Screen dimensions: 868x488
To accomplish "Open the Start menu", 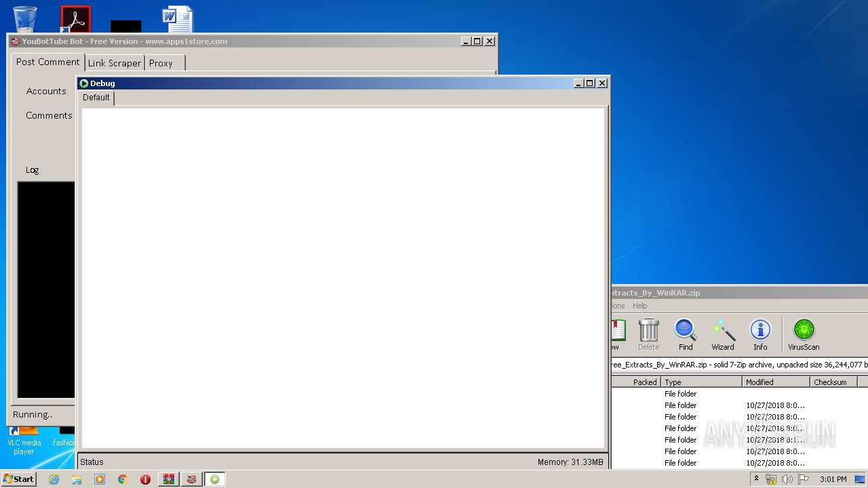I will tap(18, 479).
